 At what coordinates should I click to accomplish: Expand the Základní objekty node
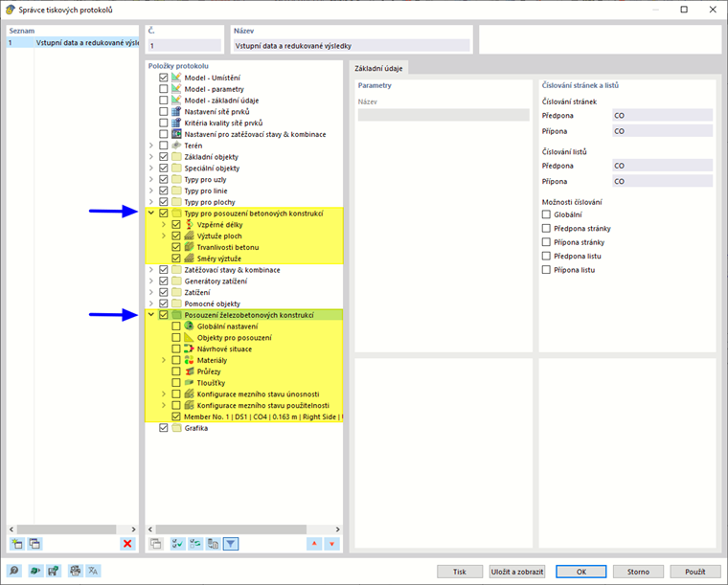pyautogui.click(x=151, y=157)
